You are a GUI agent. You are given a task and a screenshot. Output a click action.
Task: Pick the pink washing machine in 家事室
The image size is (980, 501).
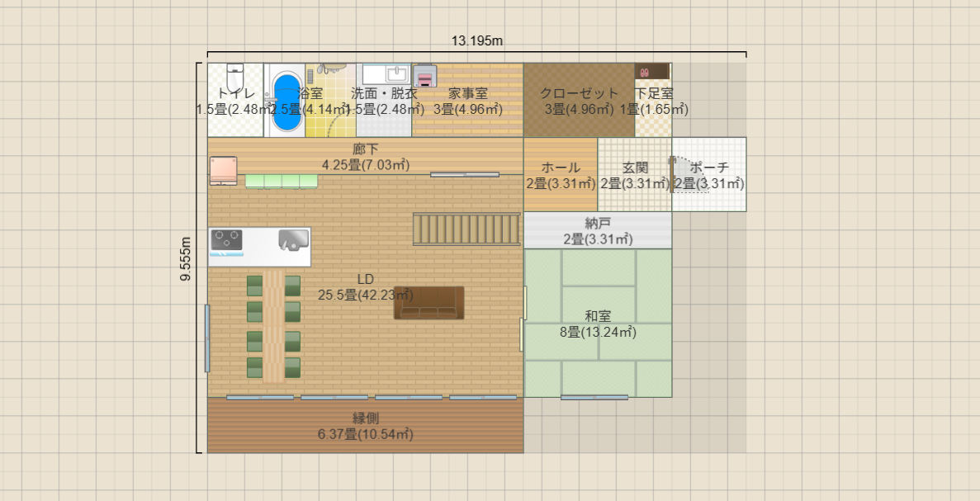[x=424, y=75]
